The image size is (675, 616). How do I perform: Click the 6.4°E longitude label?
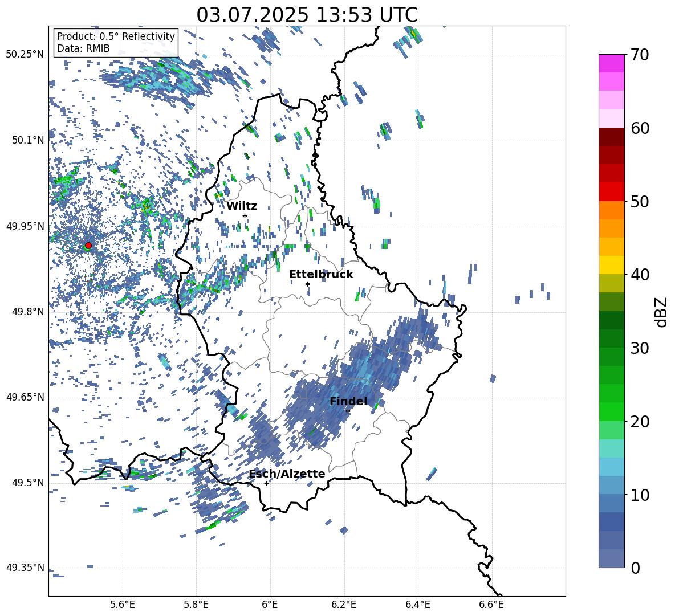pyautogui.click(x=417, y=605)
